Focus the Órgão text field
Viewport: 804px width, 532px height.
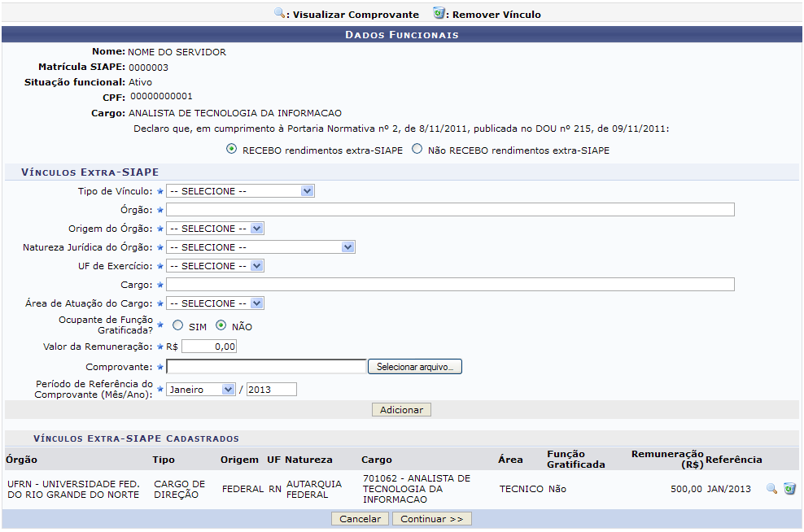(450, 210)
